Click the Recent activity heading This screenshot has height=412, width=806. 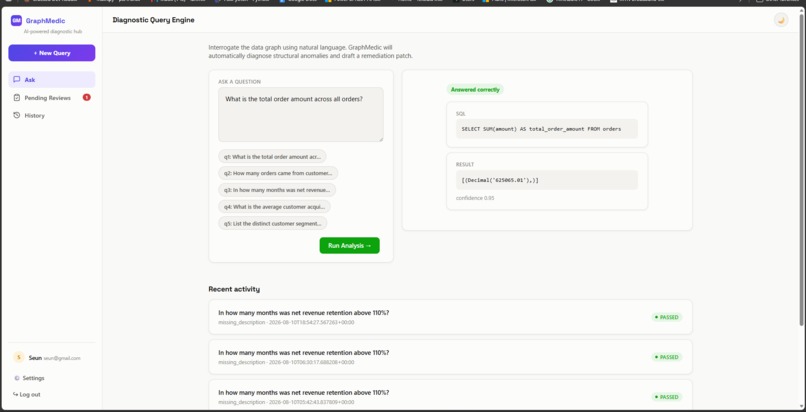[234, 289]
